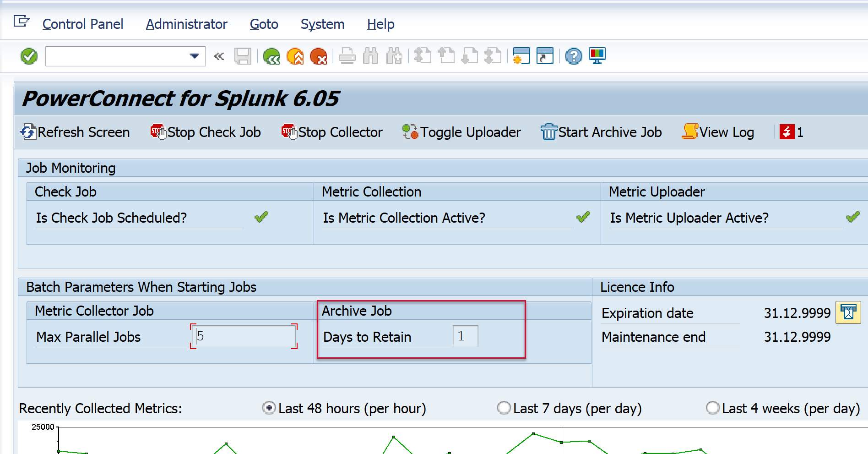Viewport: 868px width, 454px height.
Task: Collapse the command field double chevron
Action: click(x=219, y=56)
